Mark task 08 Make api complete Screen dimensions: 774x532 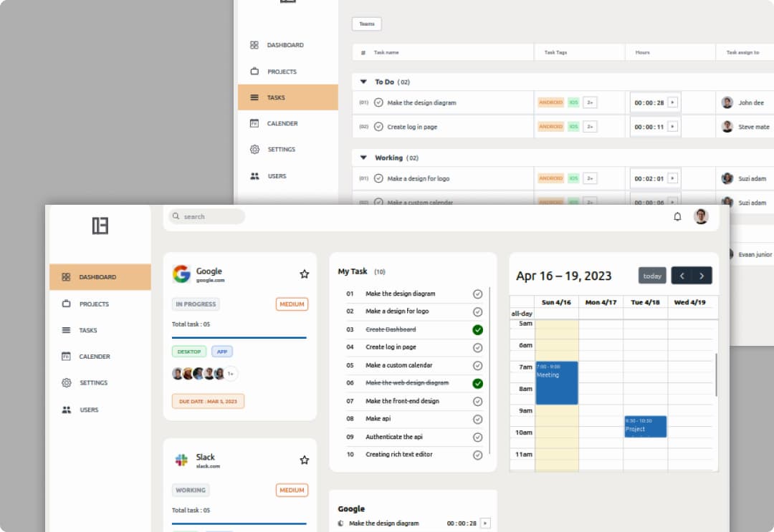click(477, 419)
